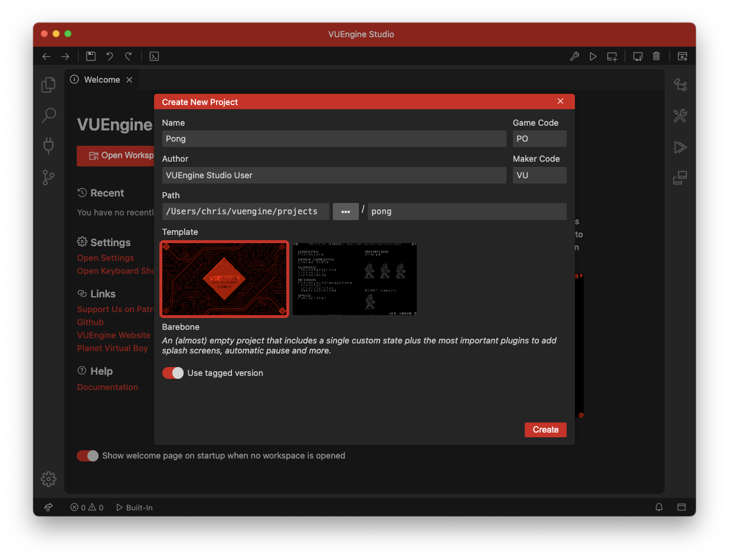Viewport: 729px width, 560px height.
Task: Go forward with the right arrow icon
Action: coord(65,57)
